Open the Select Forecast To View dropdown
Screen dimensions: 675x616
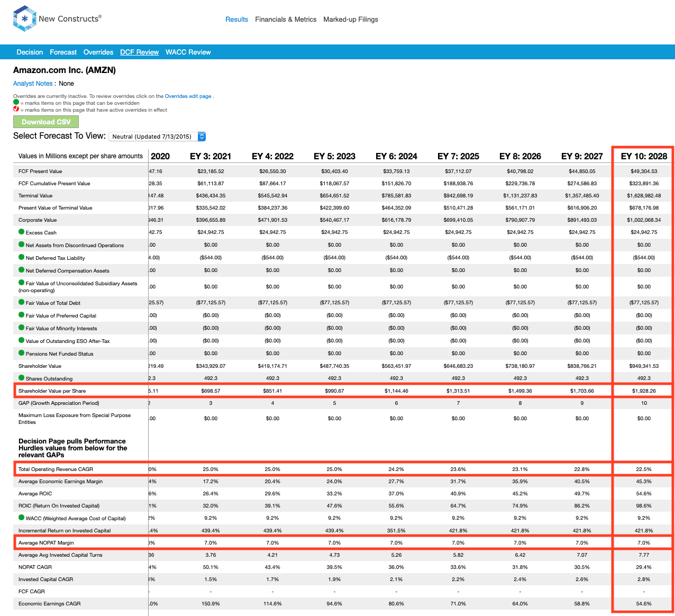coord(157,137)
